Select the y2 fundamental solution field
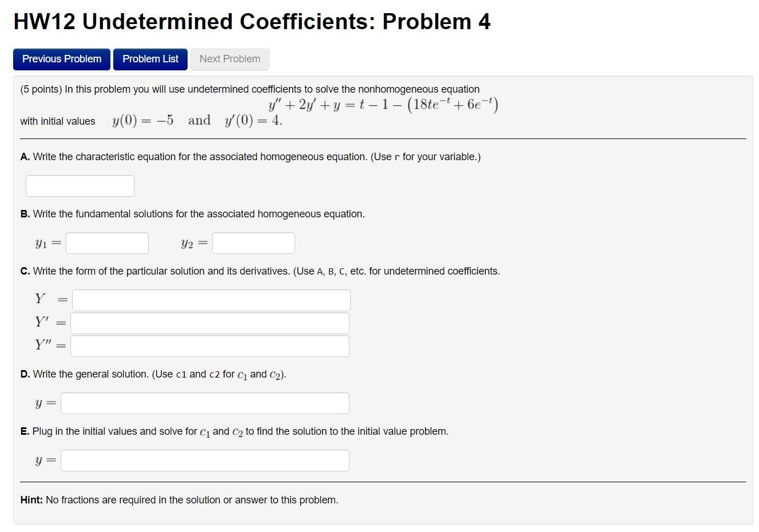 253,243
